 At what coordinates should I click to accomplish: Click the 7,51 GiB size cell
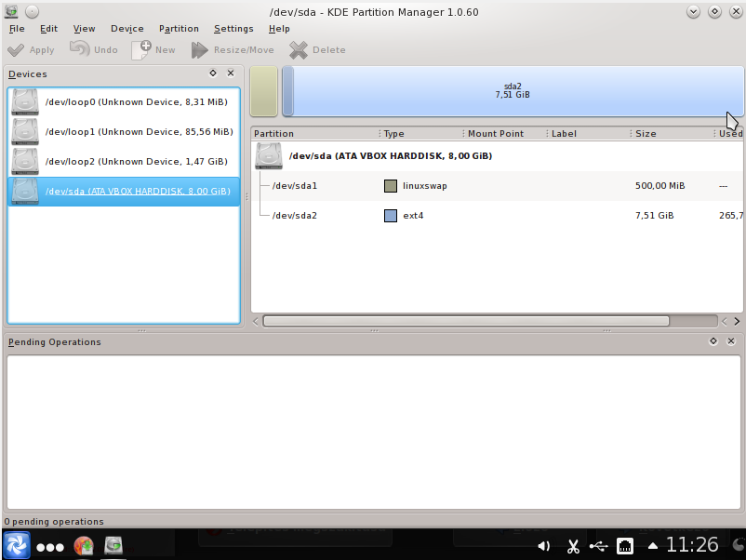(654, 216)
